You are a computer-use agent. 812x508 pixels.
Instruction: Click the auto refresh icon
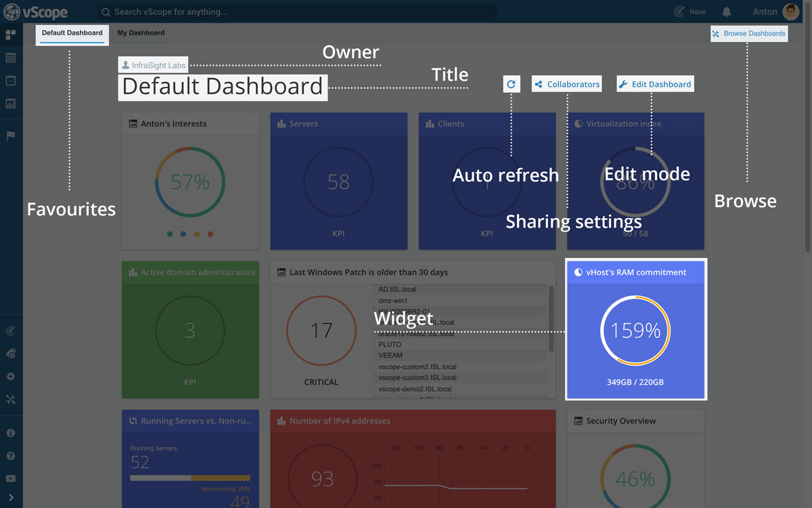coord(512,84)
